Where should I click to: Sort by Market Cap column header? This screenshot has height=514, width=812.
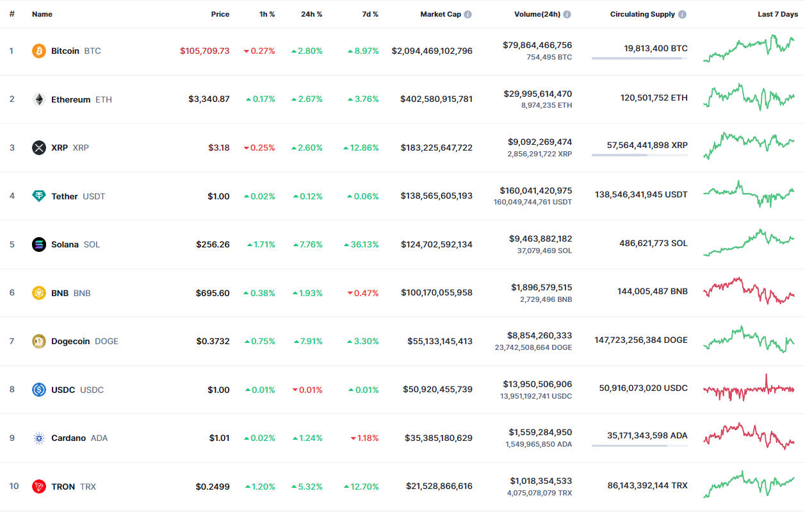[x=441, y=14]
